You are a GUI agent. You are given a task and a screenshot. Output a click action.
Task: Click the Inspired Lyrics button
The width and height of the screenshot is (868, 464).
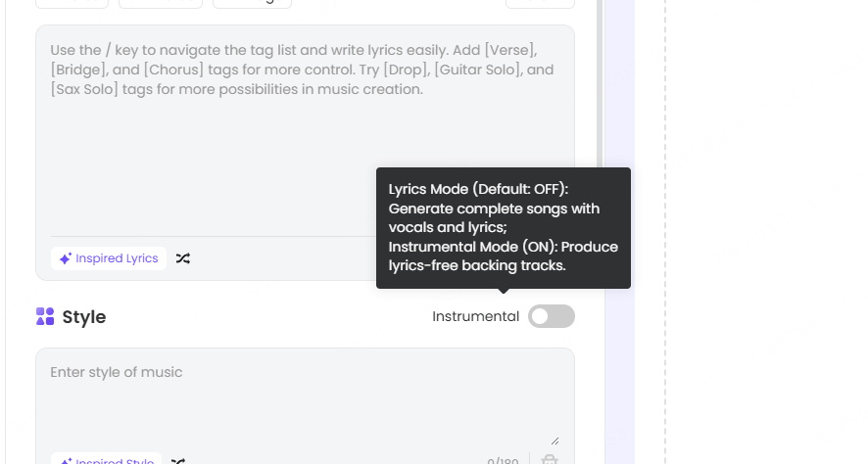point(109,258)
